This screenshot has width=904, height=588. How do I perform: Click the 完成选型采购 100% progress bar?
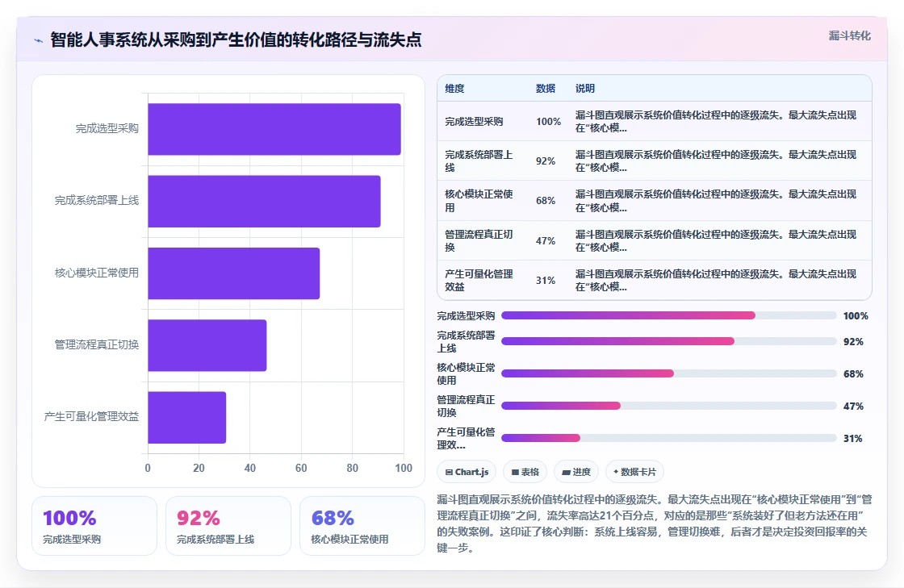click(x=669, y=315)
